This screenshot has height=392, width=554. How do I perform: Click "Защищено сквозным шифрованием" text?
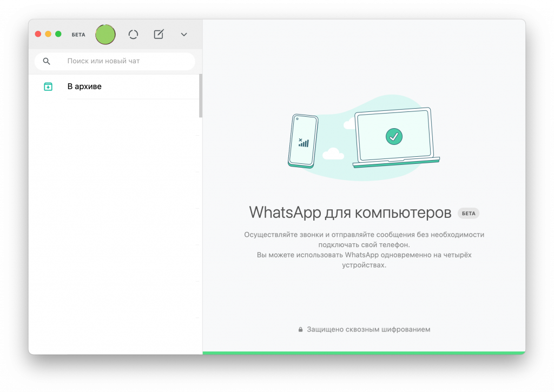coord(368,329)
